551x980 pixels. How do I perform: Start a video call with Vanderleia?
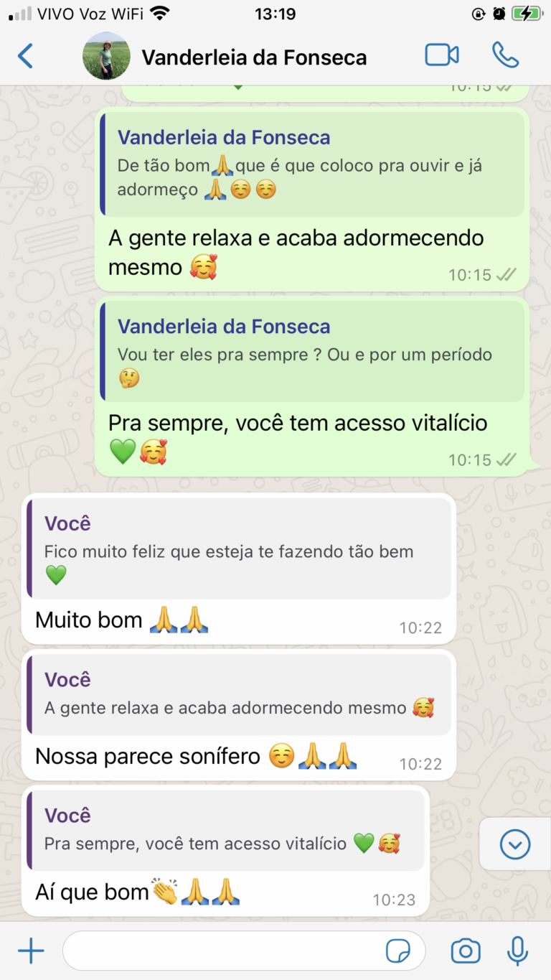click(442, 55)
